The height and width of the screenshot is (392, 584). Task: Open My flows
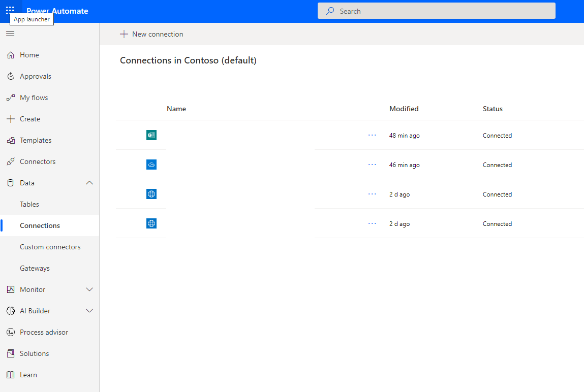pyautogui.click(x=49, y=97)
